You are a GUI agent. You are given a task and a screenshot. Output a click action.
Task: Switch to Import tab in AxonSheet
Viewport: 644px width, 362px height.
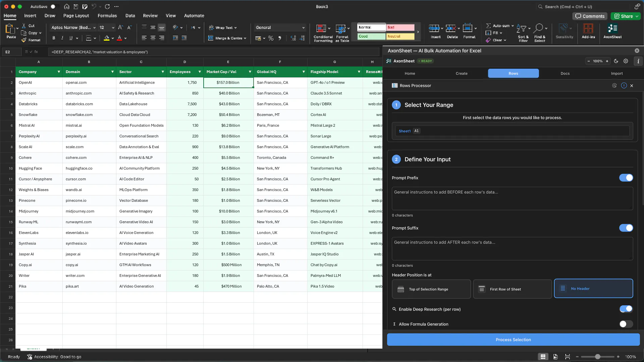pyautogui.click(x=617, y=73)
